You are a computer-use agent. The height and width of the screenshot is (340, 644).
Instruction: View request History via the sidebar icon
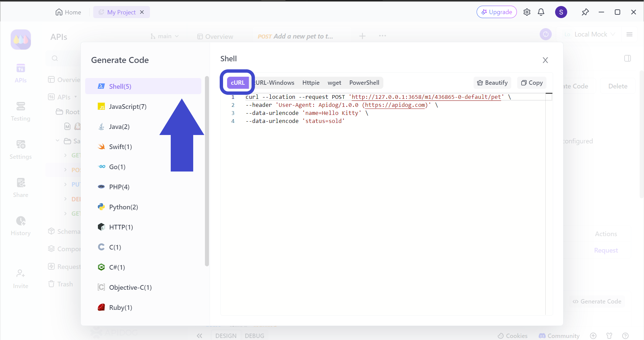coord(20,225)
